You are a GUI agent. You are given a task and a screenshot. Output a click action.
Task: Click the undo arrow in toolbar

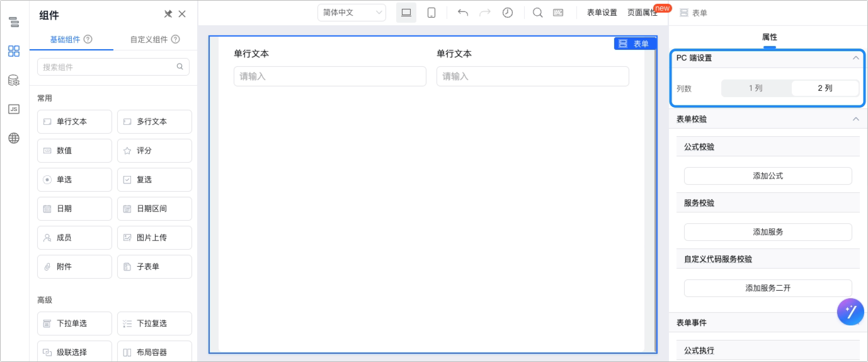click(x=463, y=13)
